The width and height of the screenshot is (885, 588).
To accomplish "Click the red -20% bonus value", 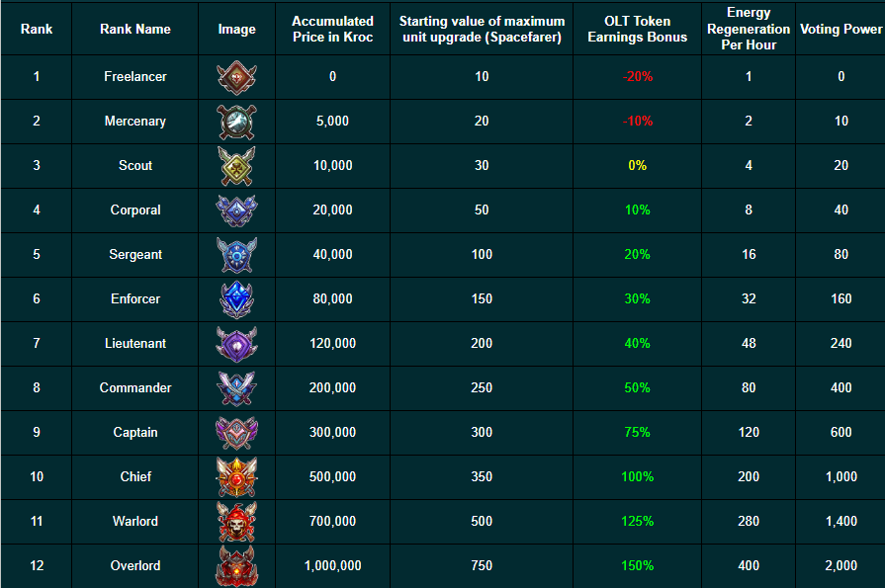I will [x=638, y=77].
